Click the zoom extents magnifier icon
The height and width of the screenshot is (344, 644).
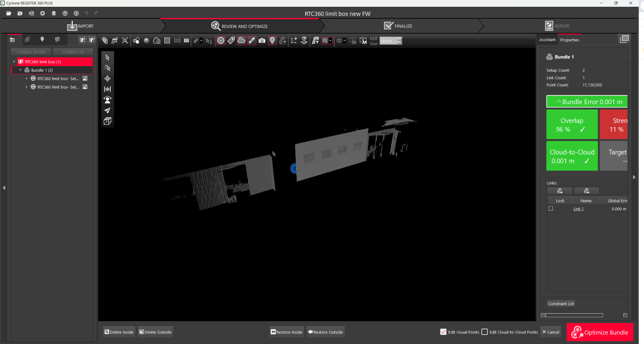point(125,40)
